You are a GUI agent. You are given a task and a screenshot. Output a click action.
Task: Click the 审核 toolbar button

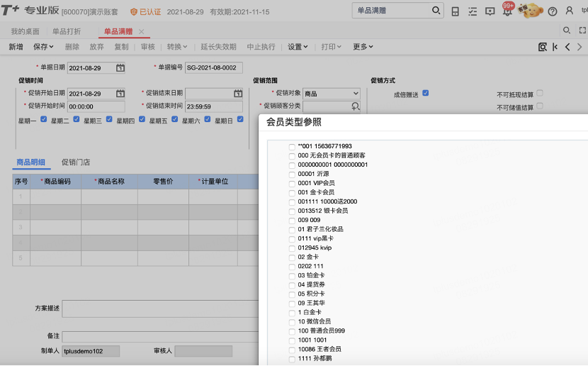pos(148,47)
